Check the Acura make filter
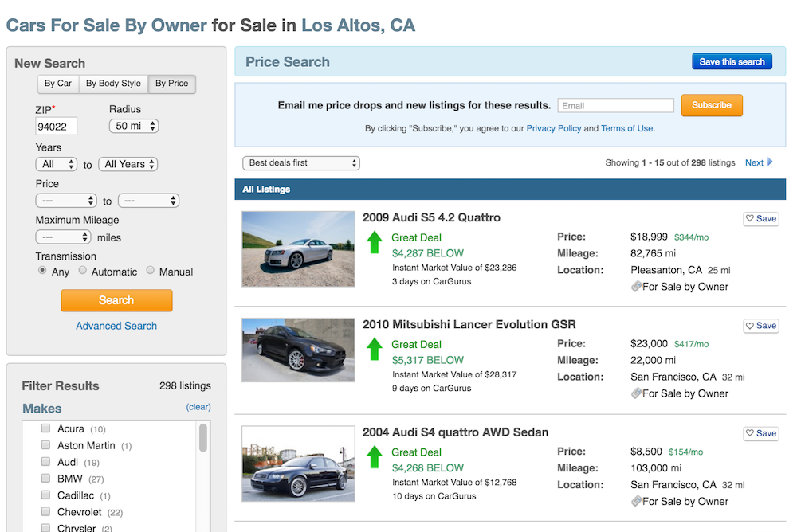The height and width of the screenshot is (532, 797). pos(45,428)
